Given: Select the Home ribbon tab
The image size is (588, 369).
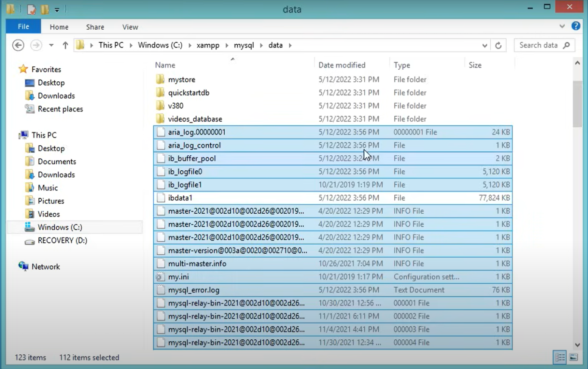Looking at the screenshot, I should [59, 27].
